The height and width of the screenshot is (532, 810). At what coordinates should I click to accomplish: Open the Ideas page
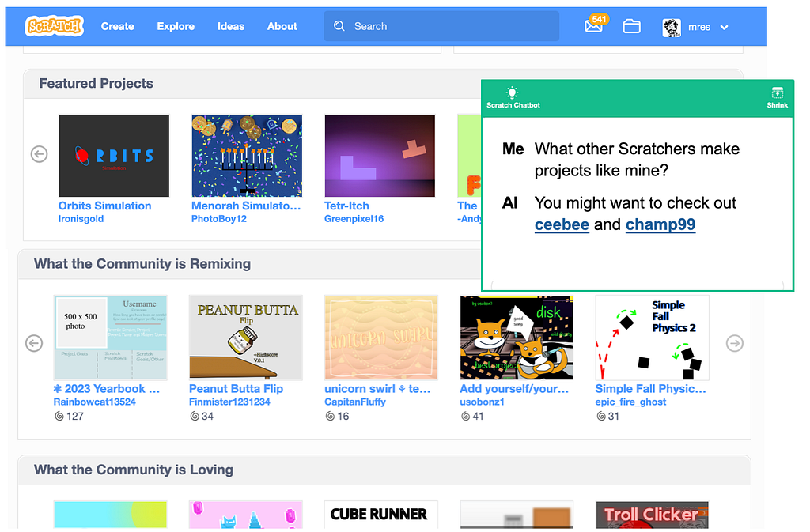(x=231, y=26)
